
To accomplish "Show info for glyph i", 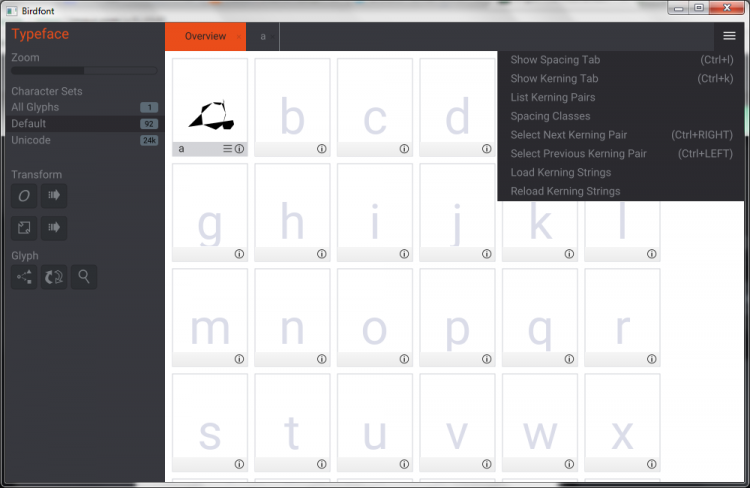I will (404, 254).
